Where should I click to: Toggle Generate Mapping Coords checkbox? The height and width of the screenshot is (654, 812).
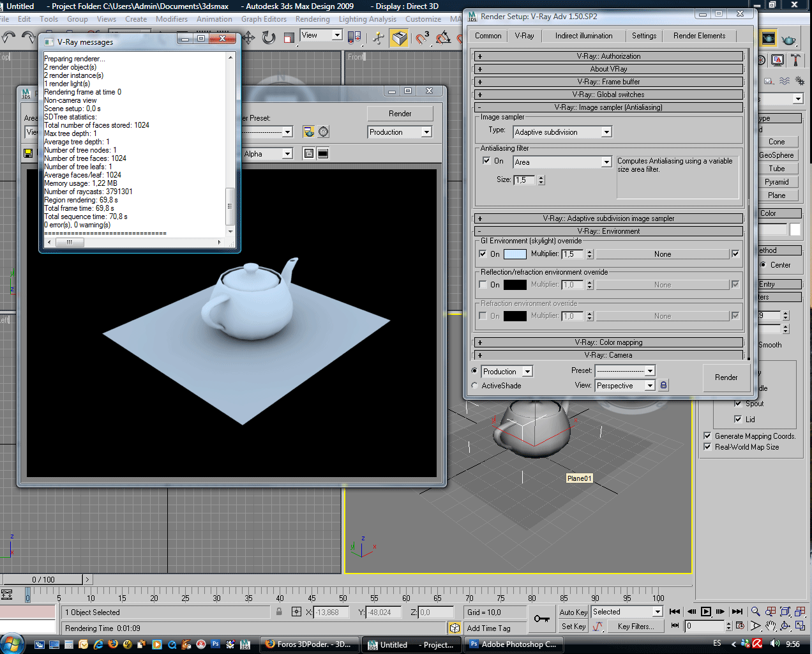pyautogui.click(x=707, y=436)
